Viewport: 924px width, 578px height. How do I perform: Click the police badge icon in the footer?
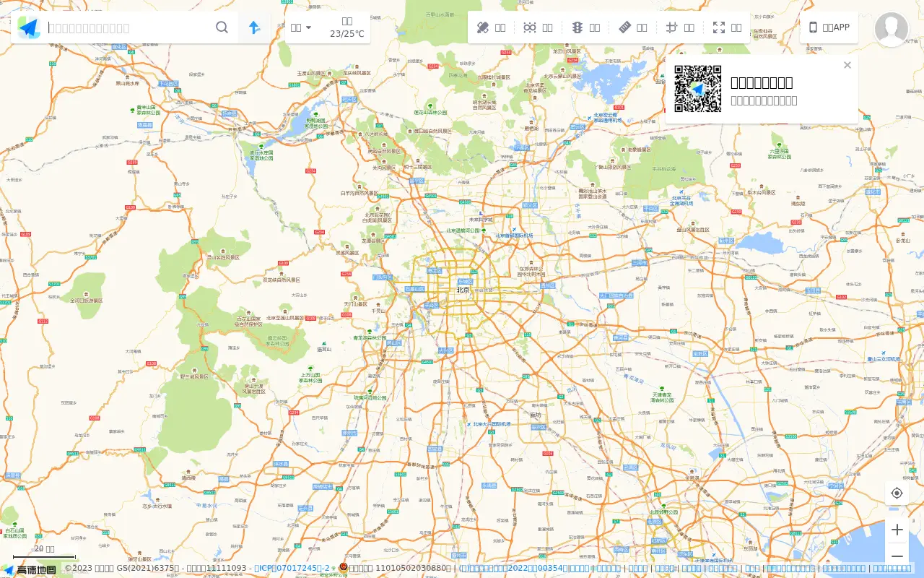(x=344, y=568)
